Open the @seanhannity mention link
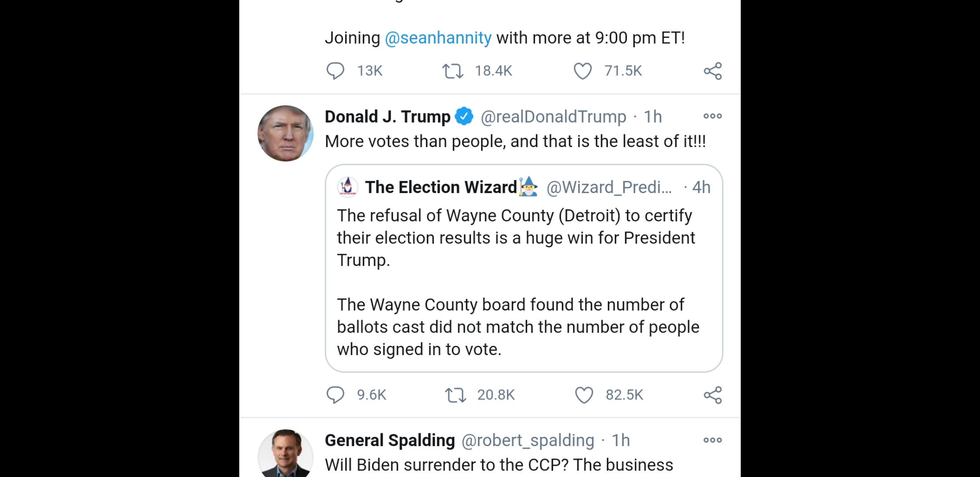 438,38
